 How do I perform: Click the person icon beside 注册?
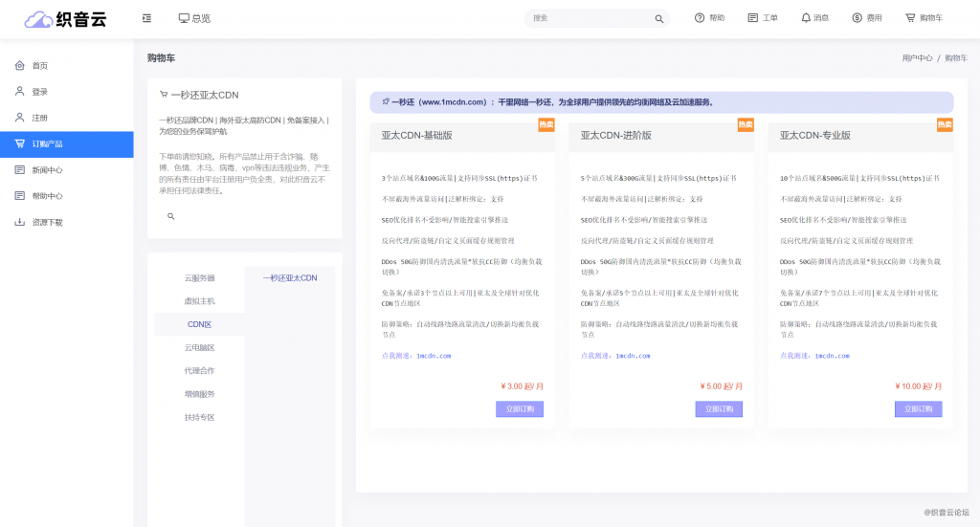(x=19, y=118)
